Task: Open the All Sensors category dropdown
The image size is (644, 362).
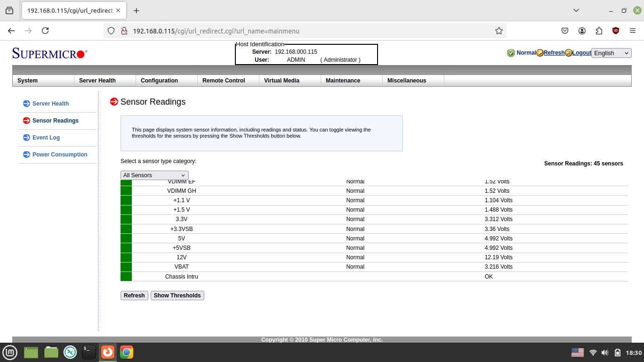Action: click(154, 175)
